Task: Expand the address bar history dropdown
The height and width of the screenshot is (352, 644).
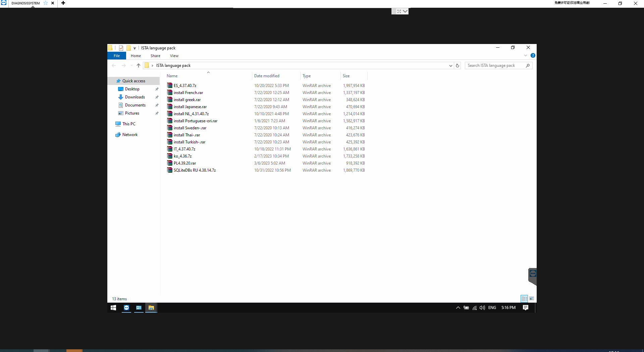Action: point(450,65)
